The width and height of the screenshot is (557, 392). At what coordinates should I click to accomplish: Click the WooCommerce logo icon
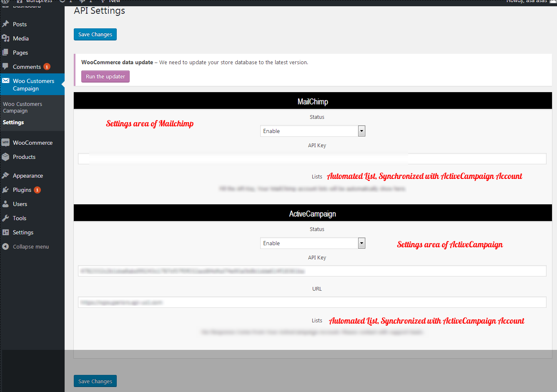(5, 143)
